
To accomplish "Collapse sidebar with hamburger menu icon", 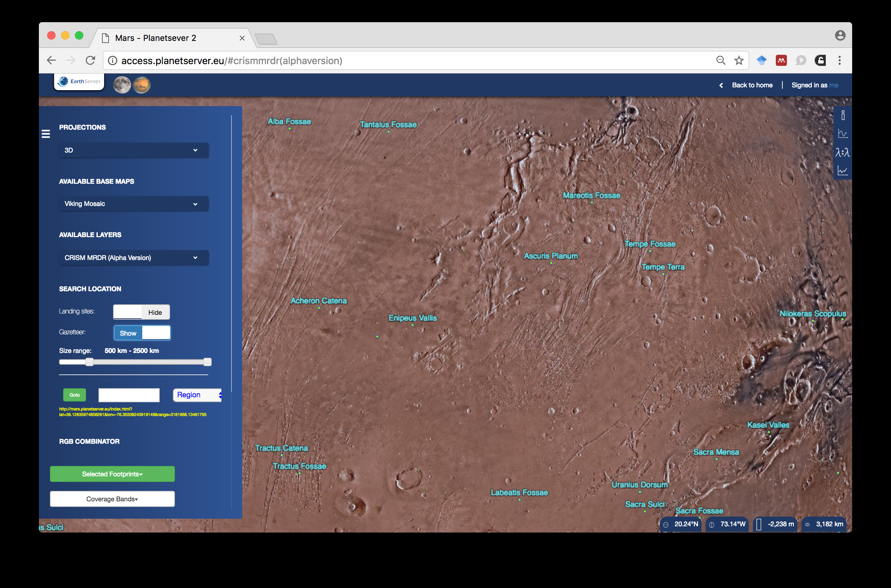I will 46,134.
